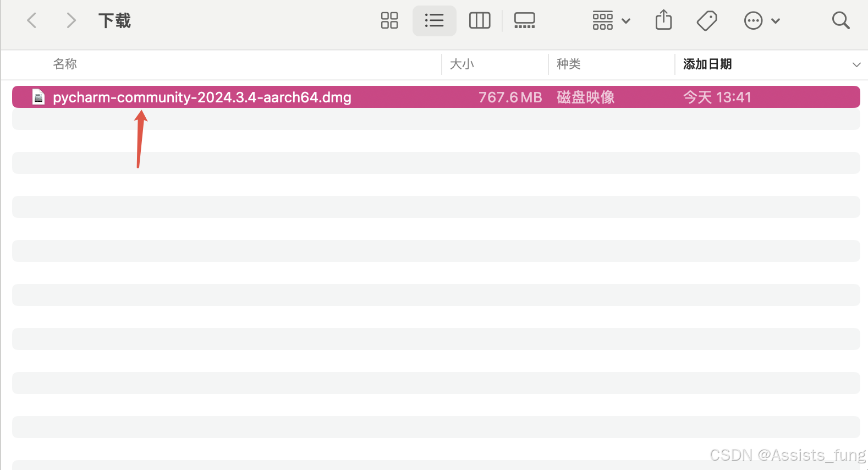This screenshot has height=470, width=868.
Task: Click the 磁盘映像 kind value
Action: click(x=585, y=97)
